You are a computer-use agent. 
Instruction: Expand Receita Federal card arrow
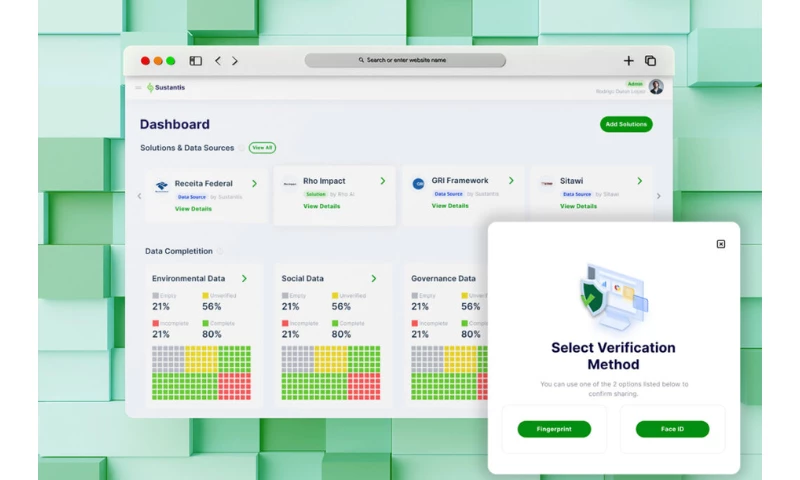254,183
